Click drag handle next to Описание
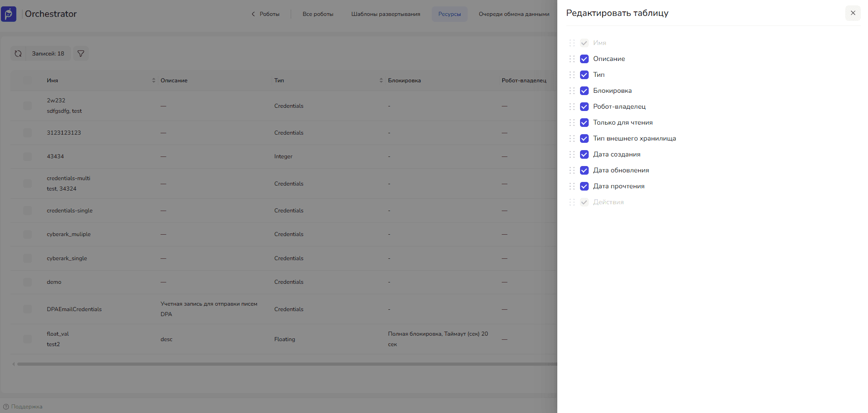 point(572,59)
